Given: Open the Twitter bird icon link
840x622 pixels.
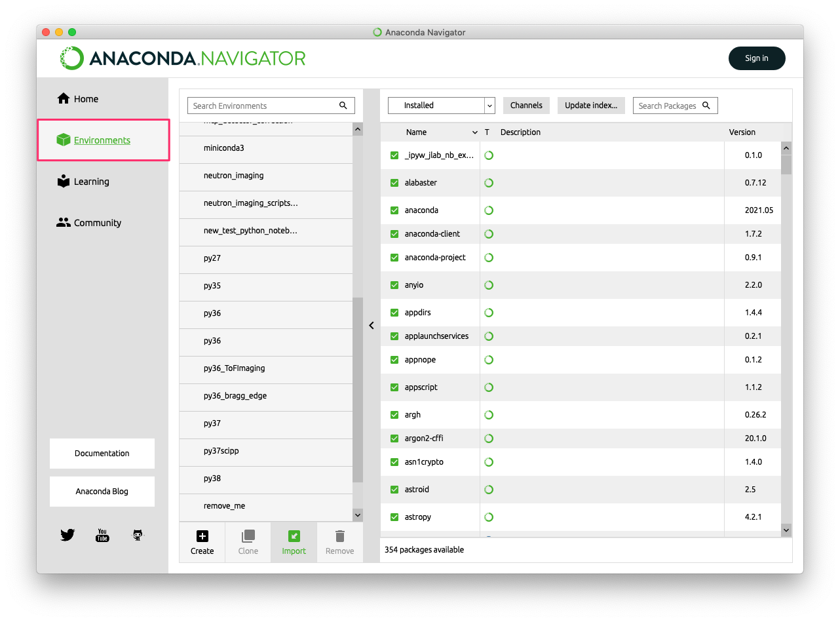Looking at the screenshot, I should (67, 535).
